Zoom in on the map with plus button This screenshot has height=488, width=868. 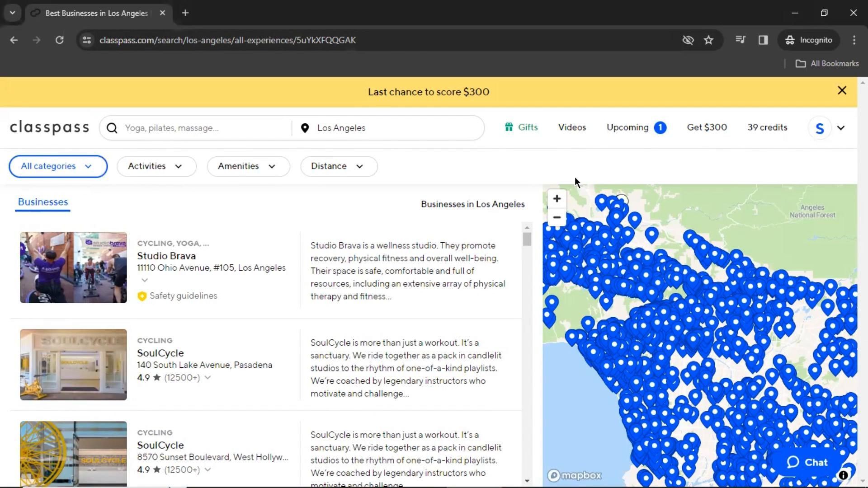pos(557,199)
